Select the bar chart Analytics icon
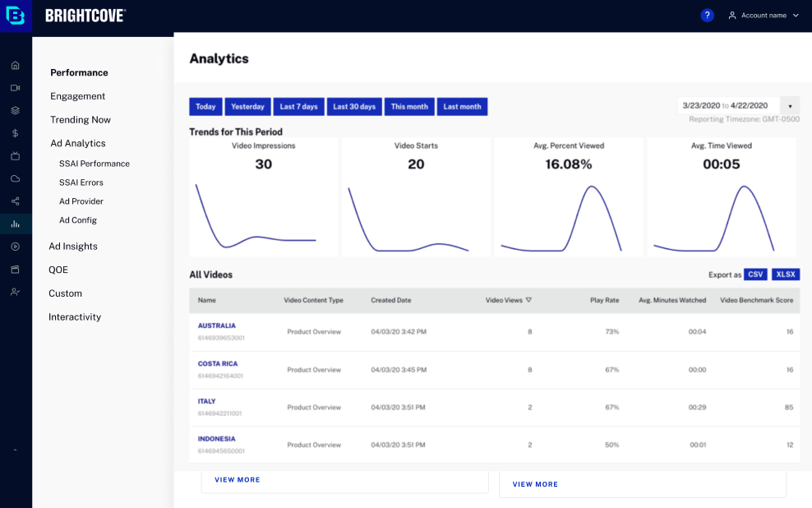The width and height of the screenshot is (812, 508). tap(15, 224)
